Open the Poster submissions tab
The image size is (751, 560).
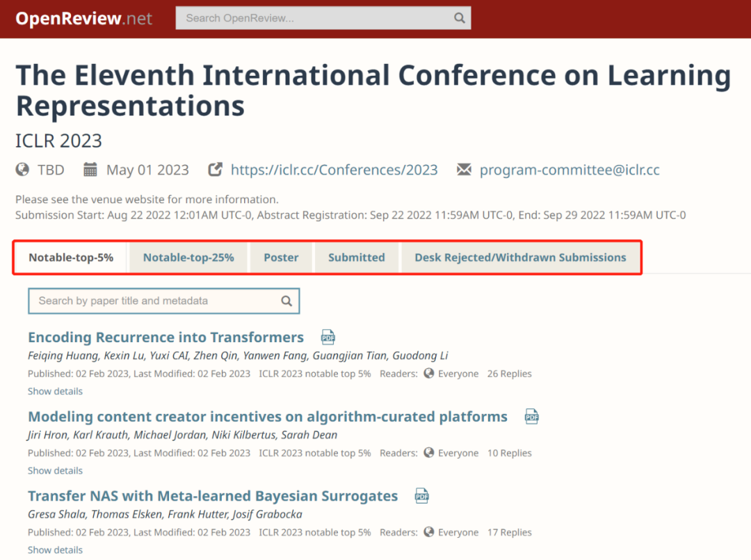coord(281,257)
